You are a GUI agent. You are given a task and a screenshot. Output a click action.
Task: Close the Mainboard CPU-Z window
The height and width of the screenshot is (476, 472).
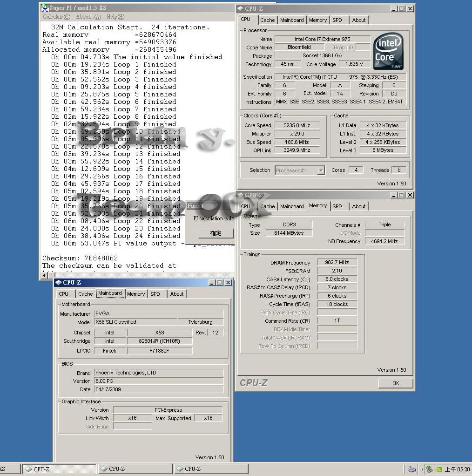pos(228,283)
